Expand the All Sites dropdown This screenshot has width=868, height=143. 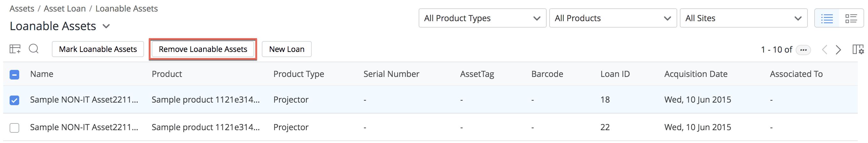743,18
